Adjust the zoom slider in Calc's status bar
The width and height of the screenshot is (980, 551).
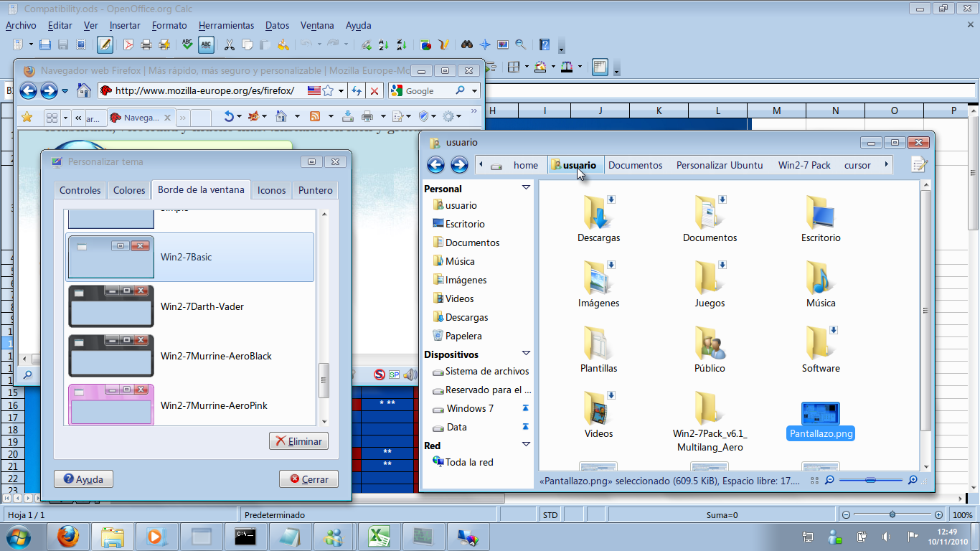892,514
